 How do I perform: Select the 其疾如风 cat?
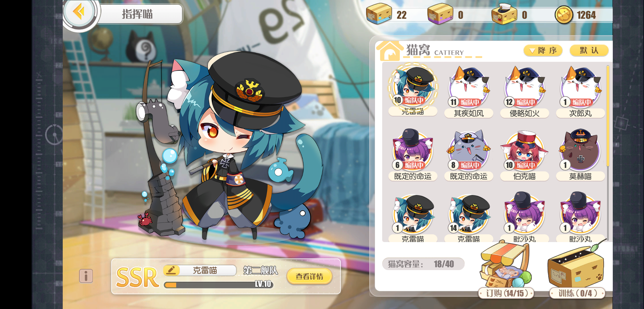point(469,92)
